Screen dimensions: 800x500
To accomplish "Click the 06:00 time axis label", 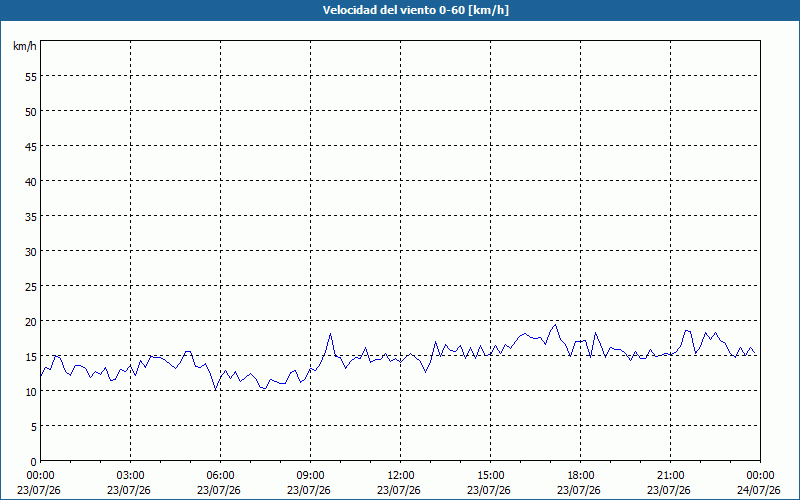I will click(220, 476).
